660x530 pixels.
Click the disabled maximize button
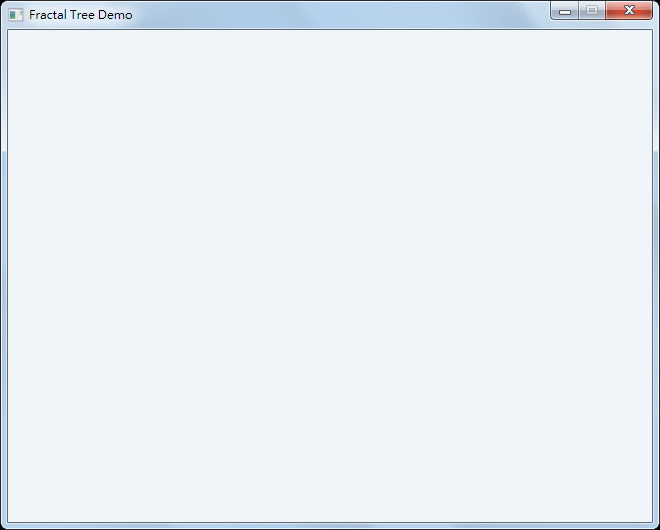pyautogui.click(x=592, y=11)
